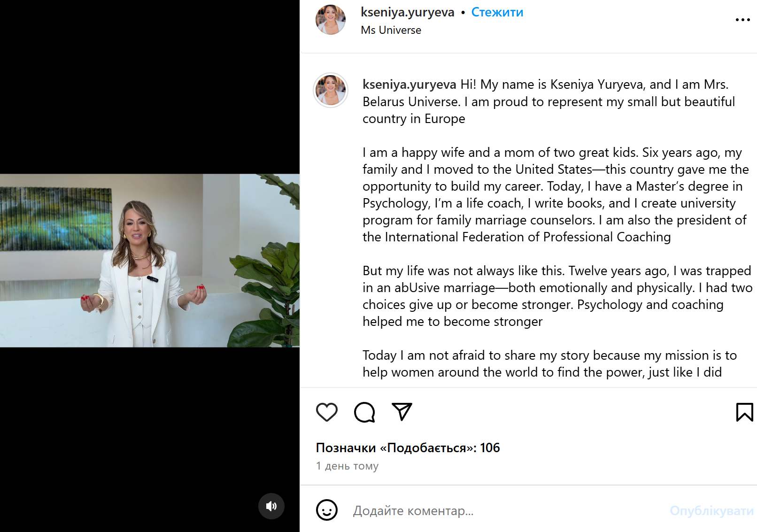
Task: Mute the video sound
Action: [271, 506]
